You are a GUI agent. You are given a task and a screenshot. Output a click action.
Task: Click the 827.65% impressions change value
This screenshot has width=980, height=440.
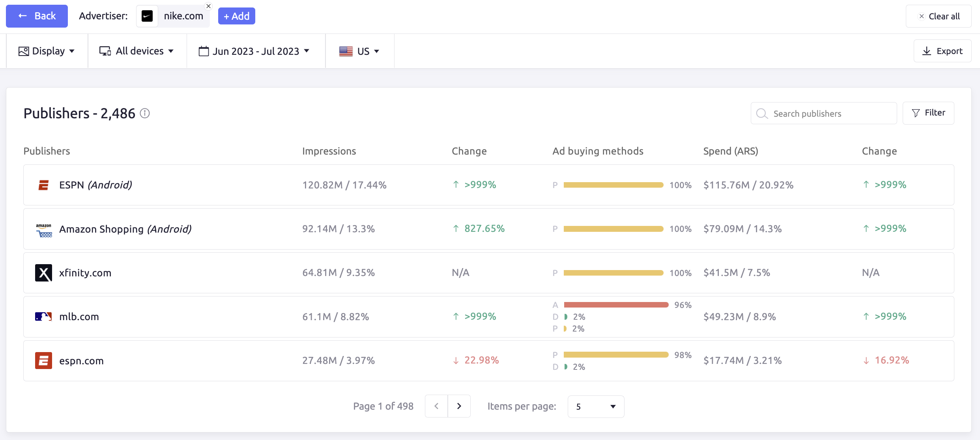(484, 229)
